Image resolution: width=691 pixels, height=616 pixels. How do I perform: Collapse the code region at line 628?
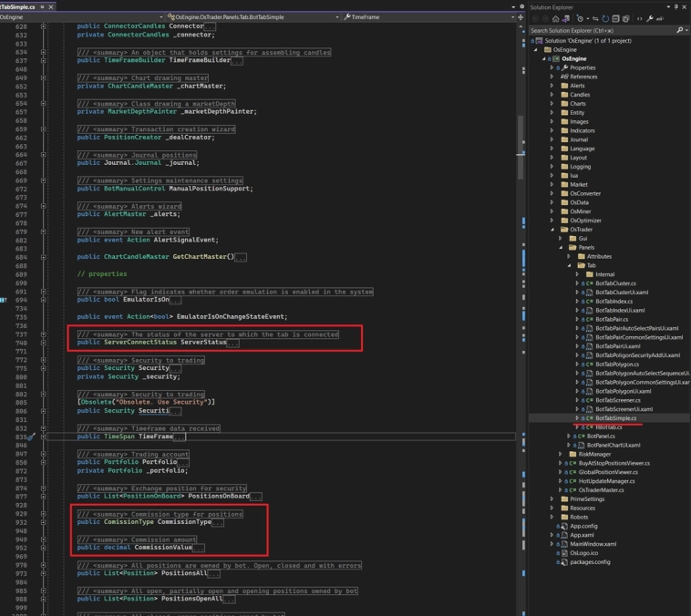click(43, 26)
